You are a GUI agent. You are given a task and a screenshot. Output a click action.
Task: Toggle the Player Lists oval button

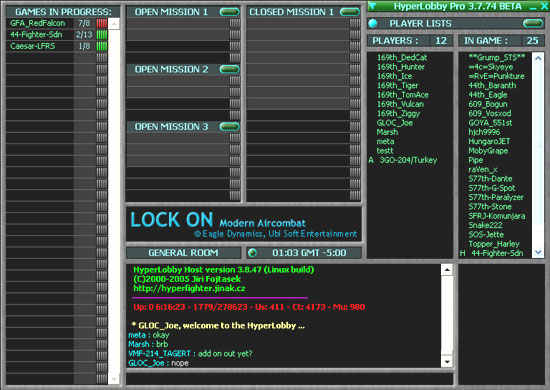(533, 23)
